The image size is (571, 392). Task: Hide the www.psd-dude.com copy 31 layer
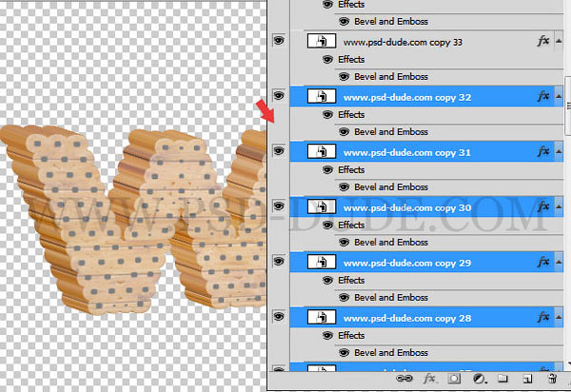coord(279,150)
